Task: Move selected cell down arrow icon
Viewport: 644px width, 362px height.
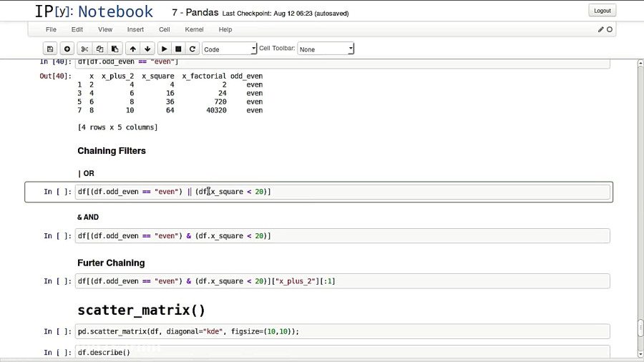Action: 147,49
